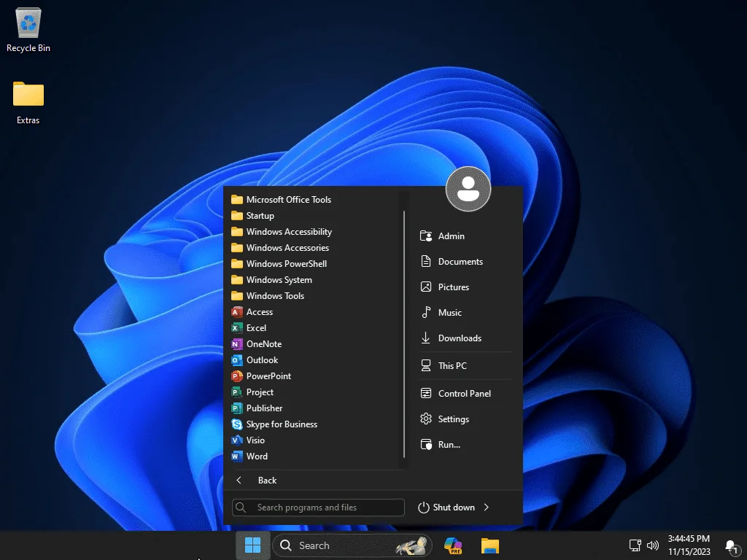
Task: Click the volume speaker tray icon
Action: (x=653, y=545)
